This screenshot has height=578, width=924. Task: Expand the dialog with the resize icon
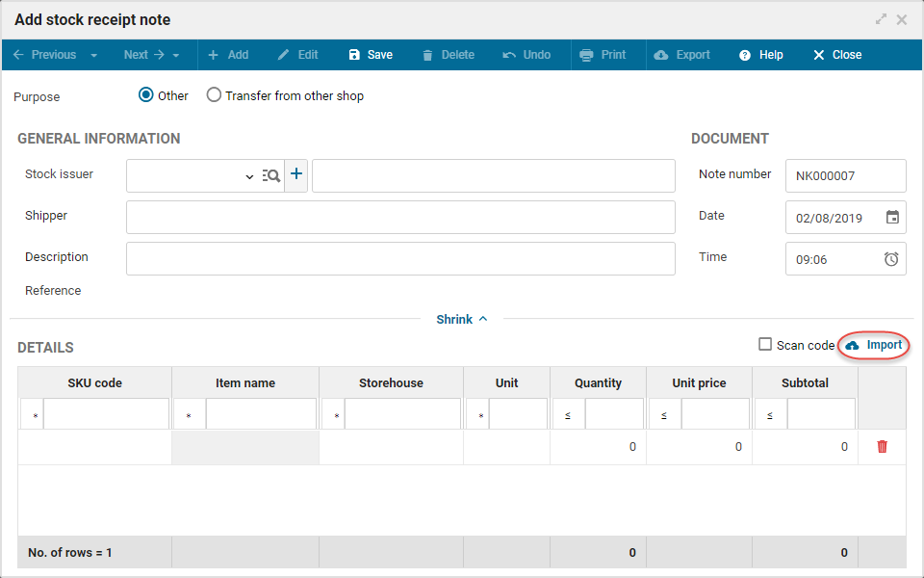tap(881, 19)
